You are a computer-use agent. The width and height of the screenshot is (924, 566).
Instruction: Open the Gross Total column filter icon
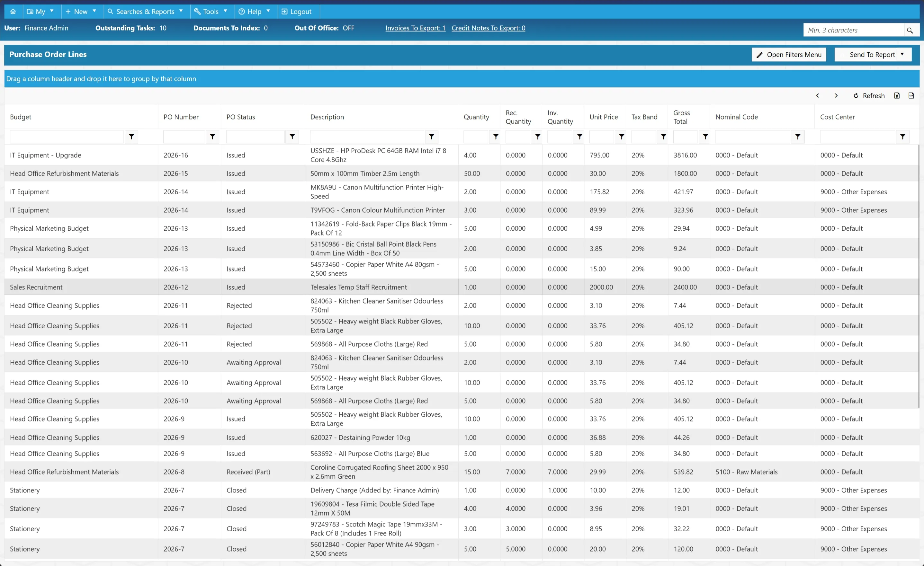(705, 137)
